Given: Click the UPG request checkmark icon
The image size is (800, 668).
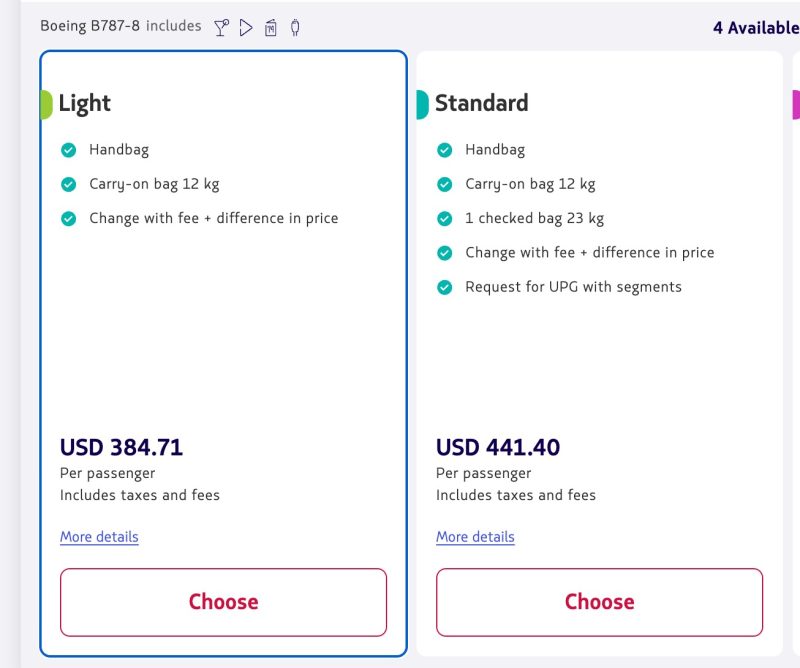Looking at the screenshot, I should pos(445,287).
